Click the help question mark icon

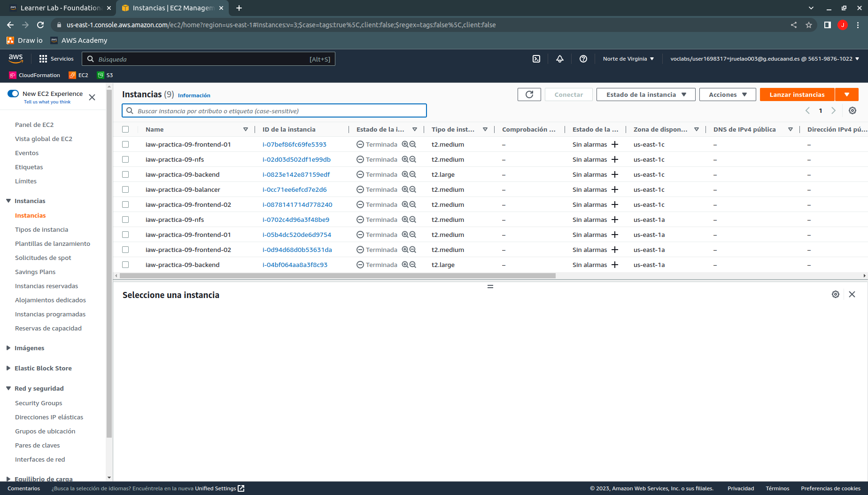pyautogui.click(x=583, y=59)
